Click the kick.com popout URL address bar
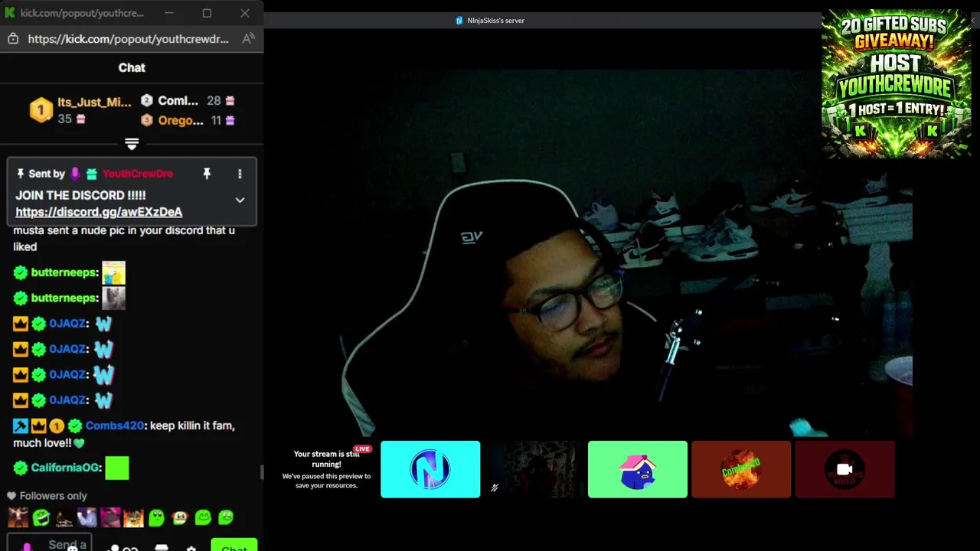Image resolution: width=980 pixels, height=551 pixels. pyautogui.click(x=129, y=39)
